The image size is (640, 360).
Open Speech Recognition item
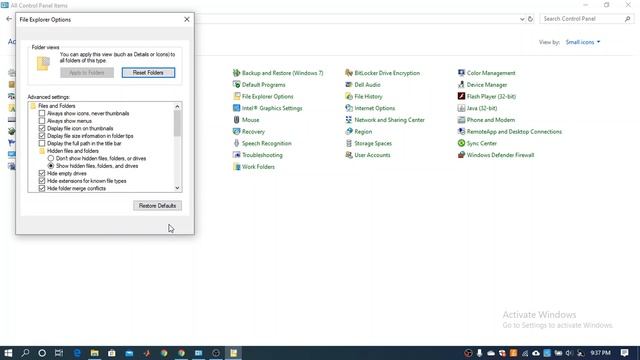pyautogui.click(x=262, y=144)
